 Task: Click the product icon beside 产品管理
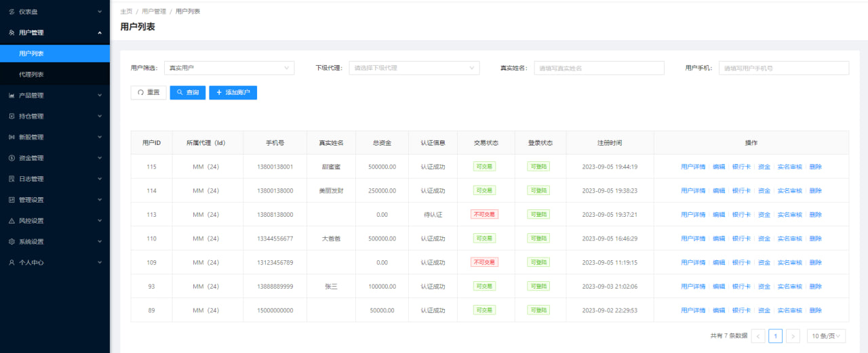[x=12, y=96]
